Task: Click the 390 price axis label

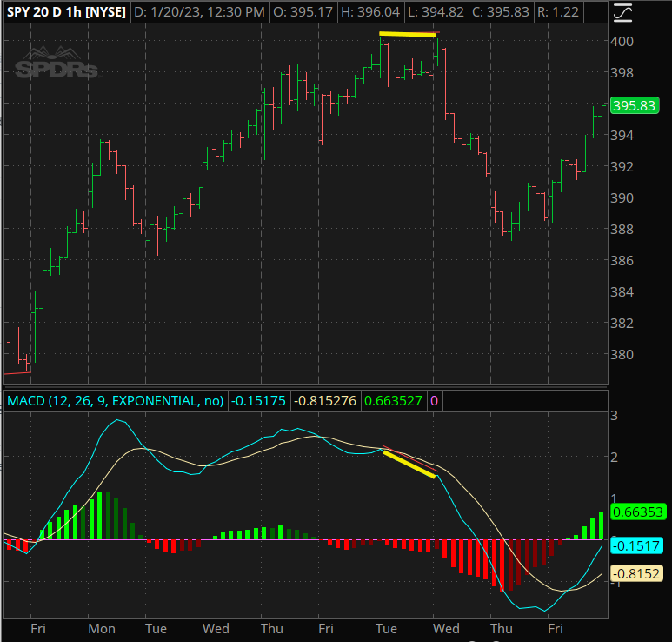Action: pyautogui.click(x=622, y=197)
